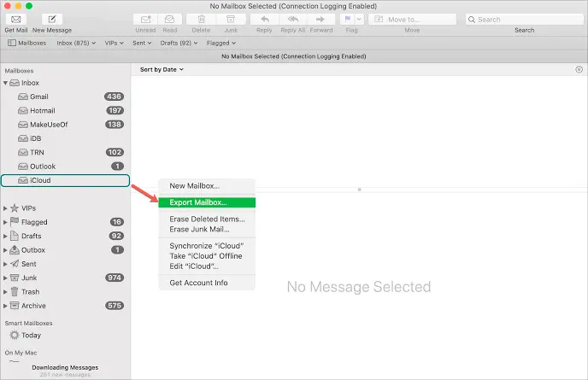Click the Reply arrow icon
The width and height of the screenshot is (588, 380).
[x=264, y=19]
